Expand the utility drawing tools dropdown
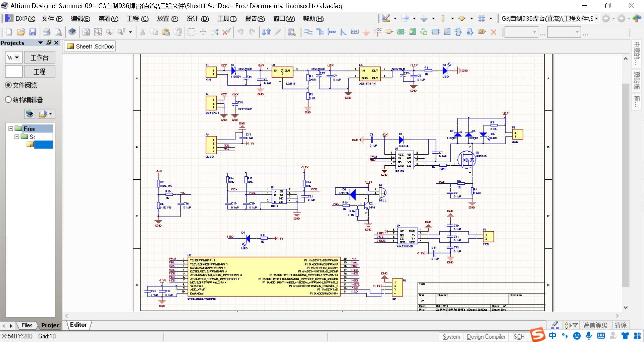 [x=395, y=18]
